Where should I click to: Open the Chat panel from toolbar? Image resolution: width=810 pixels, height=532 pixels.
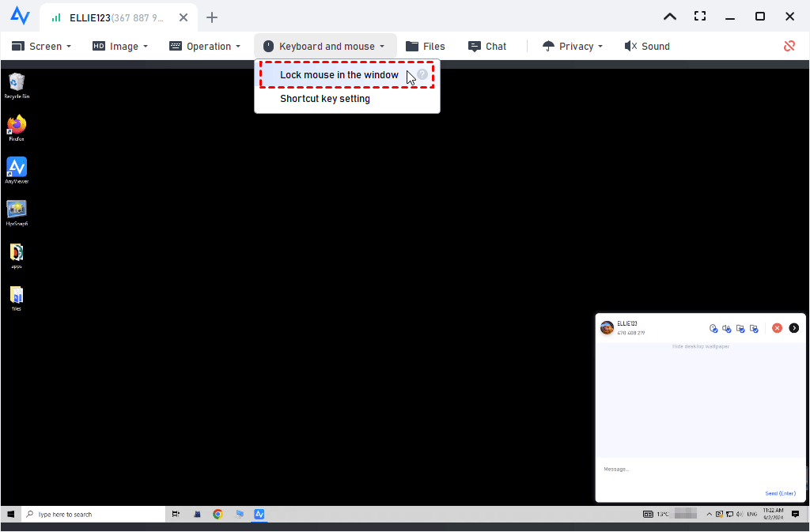click(487, 47)
